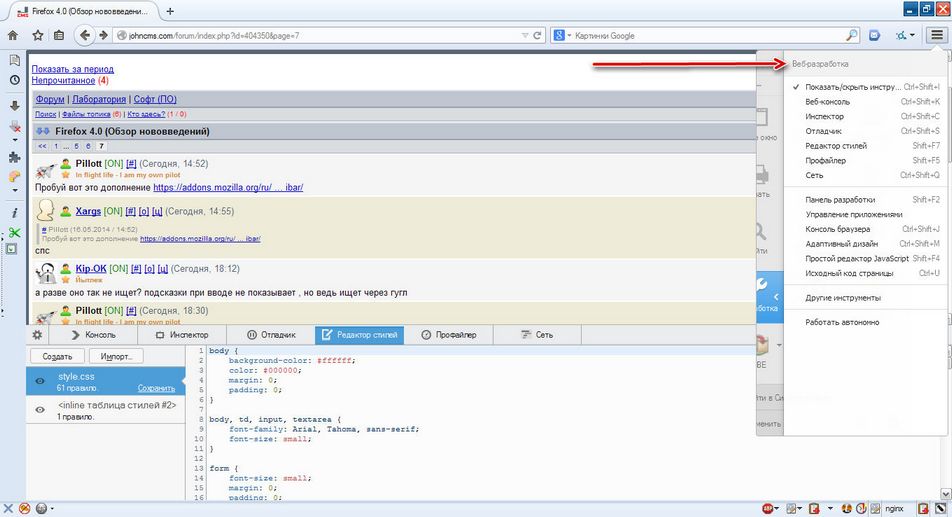
Task: Switch to the Отладчик developer tools tab
Action: tap(271, 335)
